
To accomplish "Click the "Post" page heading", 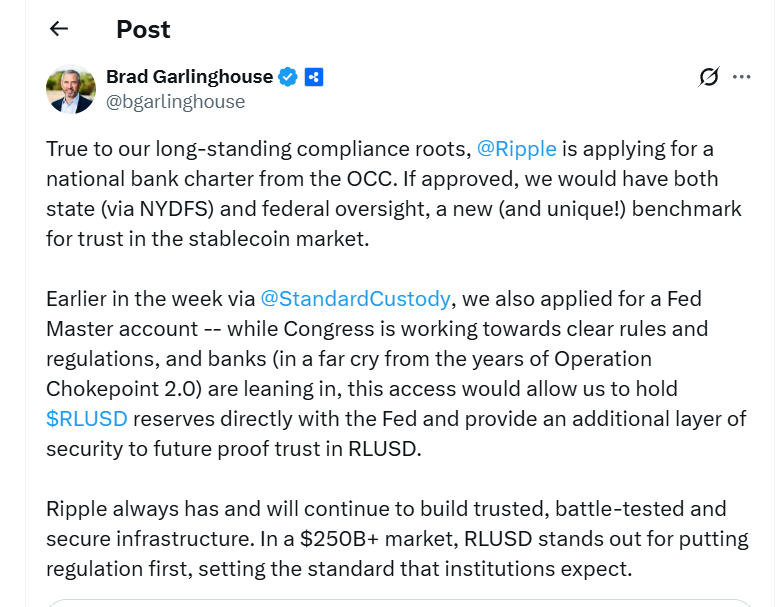I will coord(143,29).
